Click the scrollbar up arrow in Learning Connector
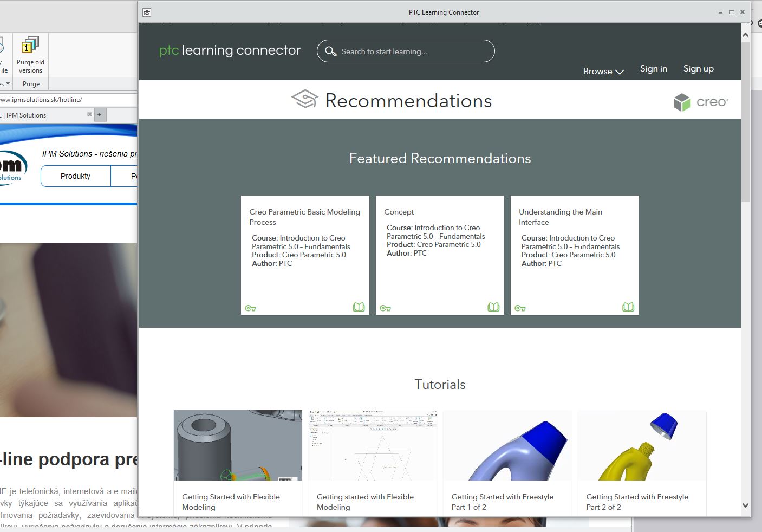Viewport: 762px width, 532px height. (745, 35)
